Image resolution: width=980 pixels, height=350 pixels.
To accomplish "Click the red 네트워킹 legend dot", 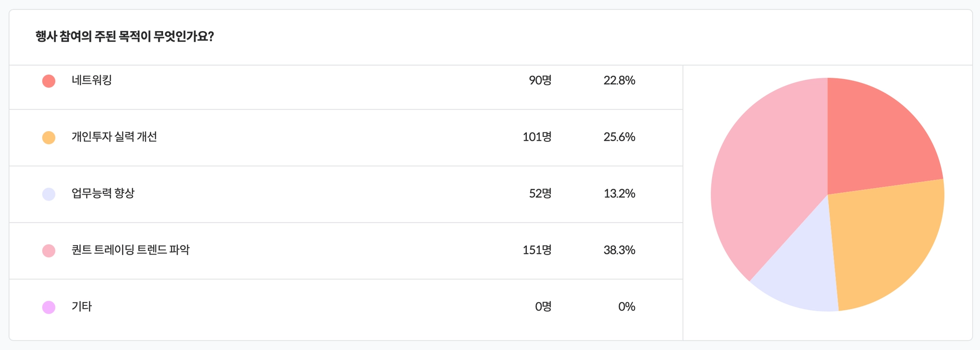I will pos(49,81).
